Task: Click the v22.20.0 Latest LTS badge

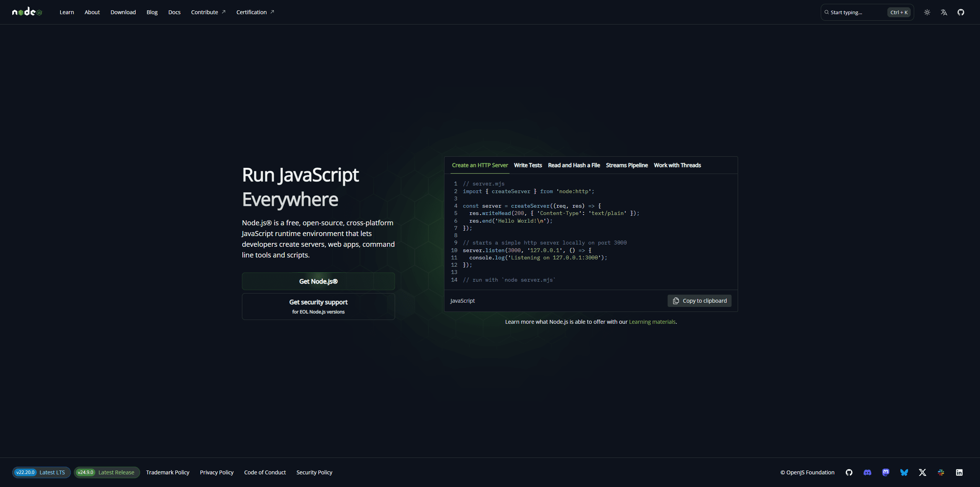Action: point(41,472)
